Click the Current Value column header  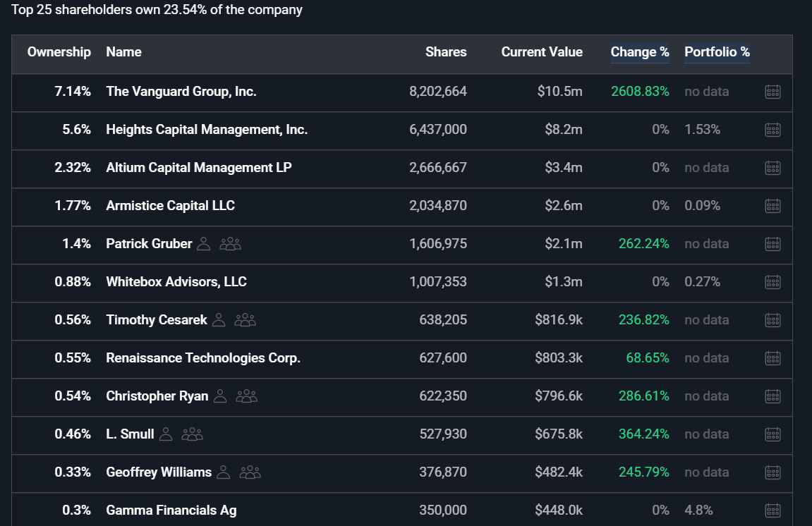542,52
